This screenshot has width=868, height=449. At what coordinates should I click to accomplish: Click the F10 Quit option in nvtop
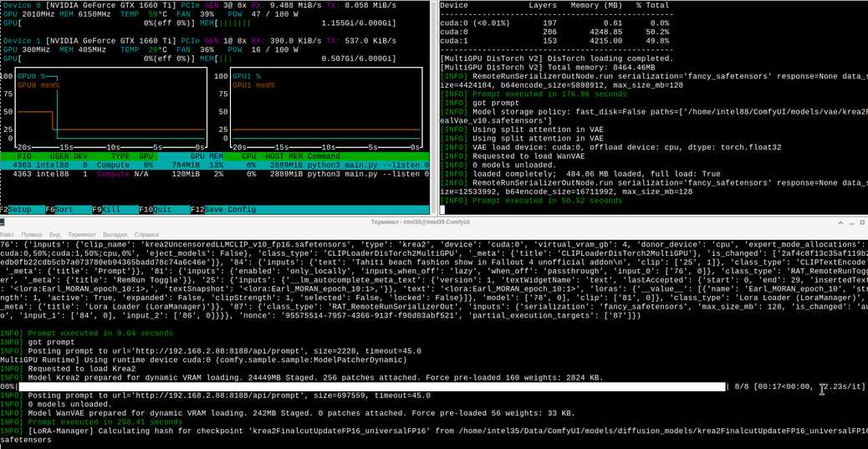[164, 210]
